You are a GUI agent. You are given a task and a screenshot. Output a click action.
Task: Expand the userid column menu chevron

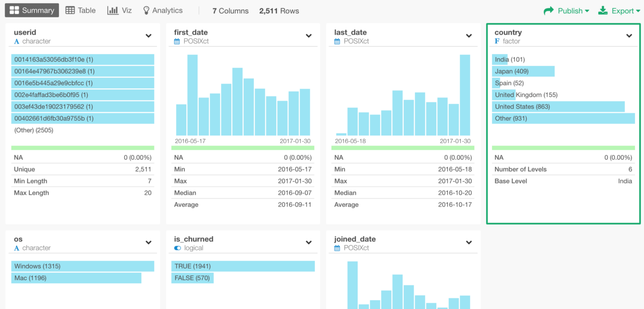149,36
